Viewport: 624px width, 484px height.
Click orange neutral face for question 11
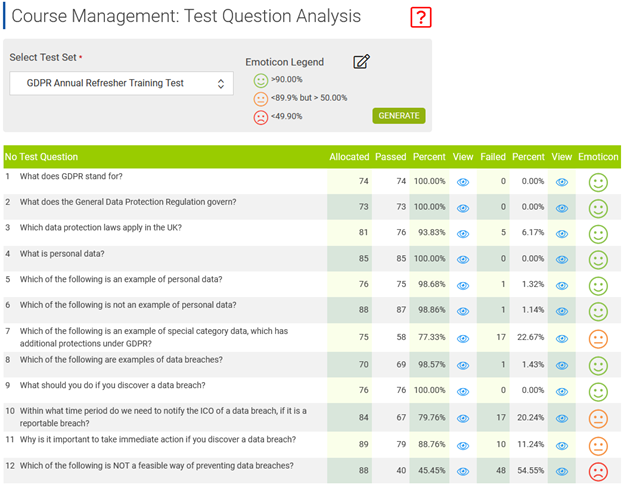(x=598, y=442)
